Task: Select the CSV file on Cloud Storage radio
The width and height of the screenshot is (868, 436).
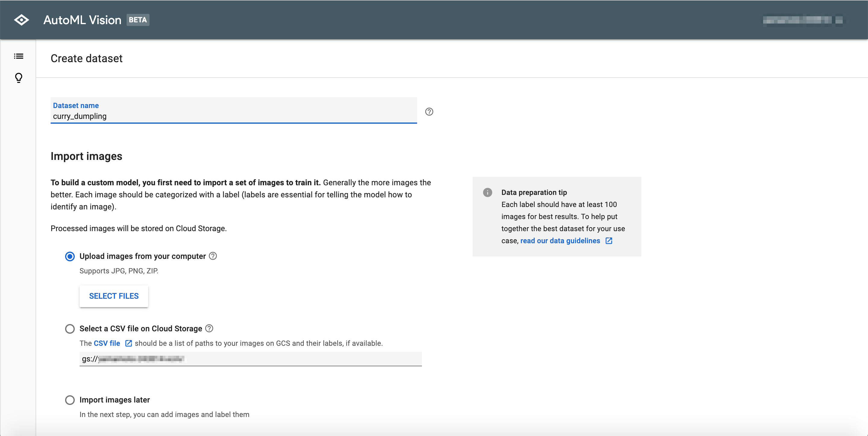Action: tap(70, 329)
